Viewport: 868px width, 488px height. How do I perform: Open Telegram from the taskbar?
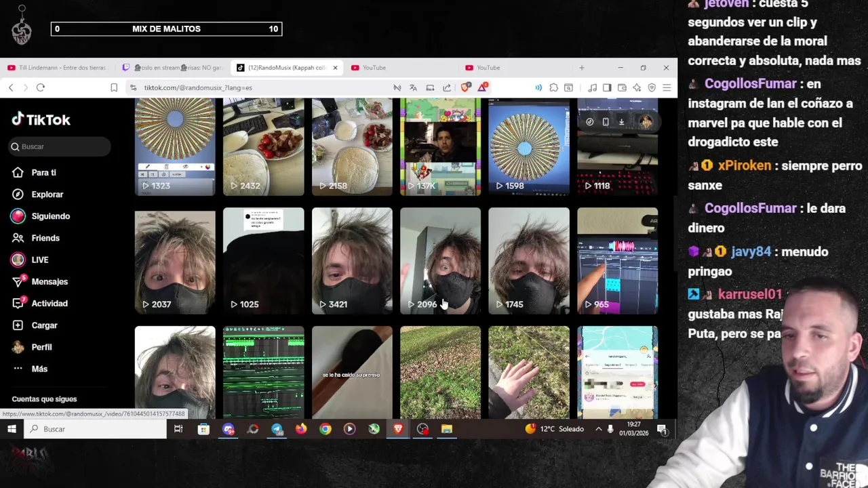click(277, 429)
